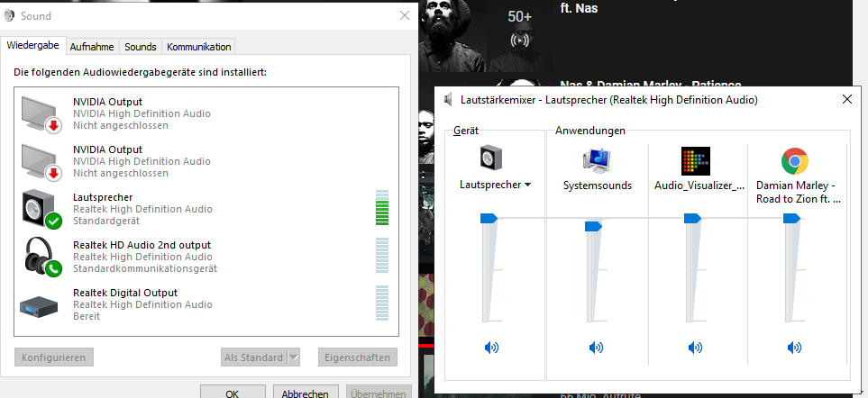Open the Sounds tab
The width and height of the screenshot is (868, 398).
(140, 47)
